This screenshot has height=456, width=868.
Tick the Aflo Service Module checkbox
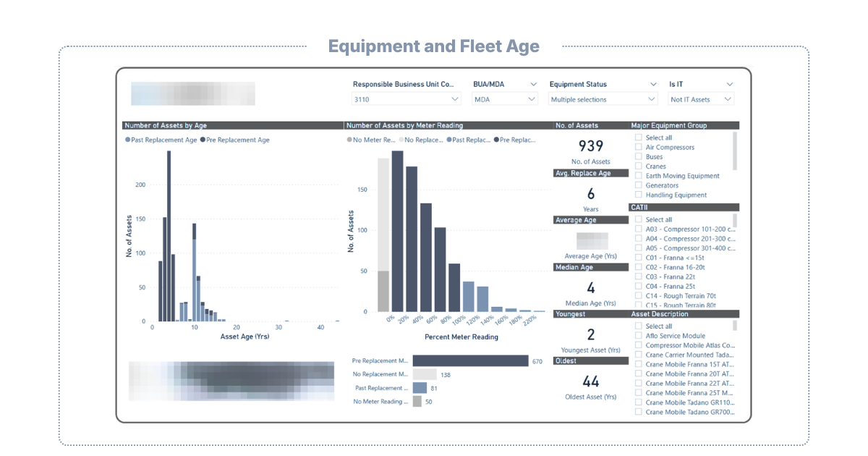point(639,336)
